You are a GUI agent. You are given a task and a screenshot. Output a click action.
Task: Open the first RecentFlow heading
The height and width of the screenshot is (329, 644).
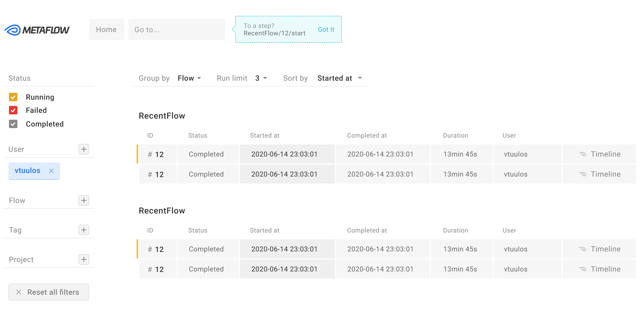coord(162,115)
